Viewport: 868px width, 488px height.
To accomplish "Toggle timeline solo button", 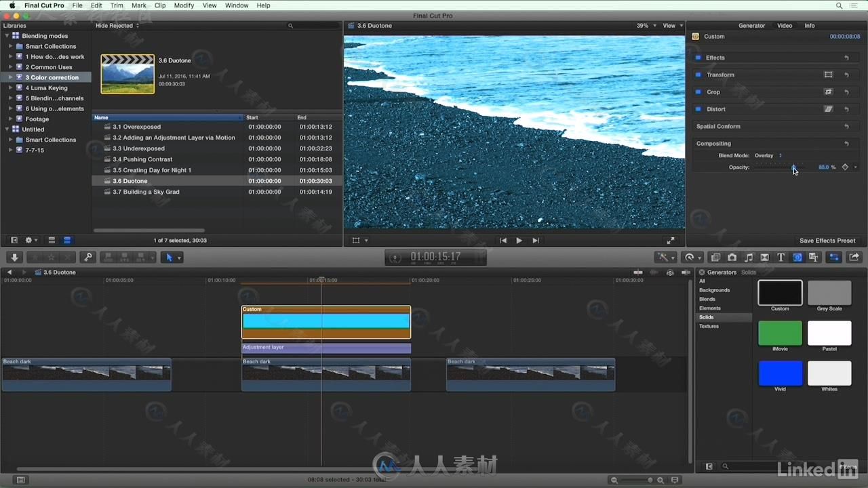I will [670, 272].
